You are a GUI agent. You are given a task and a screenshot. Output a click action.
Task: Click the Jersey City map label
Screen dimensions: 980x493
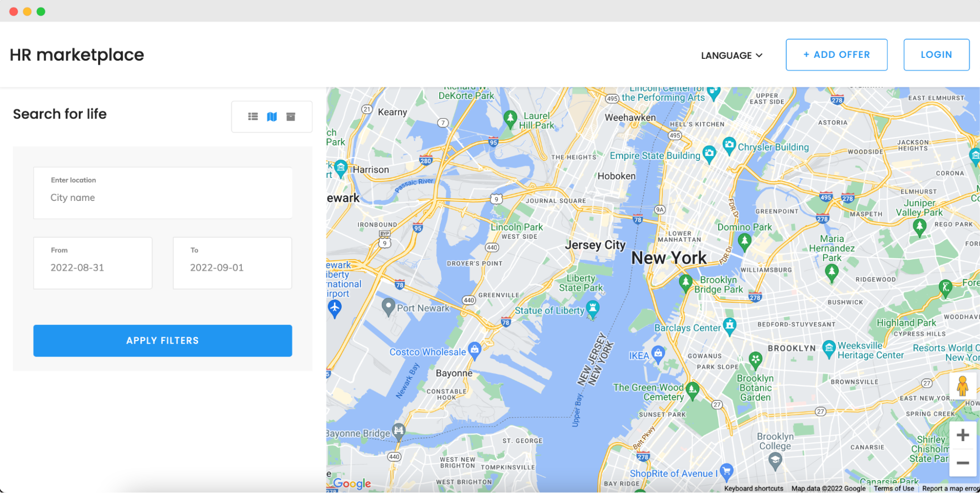[595, 245]
